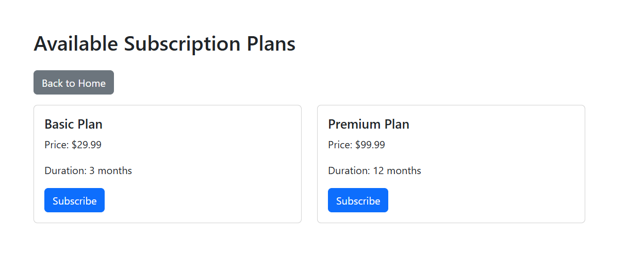This screenshot has height=265, width=644.
Task: Click the "Duration:" label in the Premium Plan card
Action: pyautogui.click(x=349, y=171)
